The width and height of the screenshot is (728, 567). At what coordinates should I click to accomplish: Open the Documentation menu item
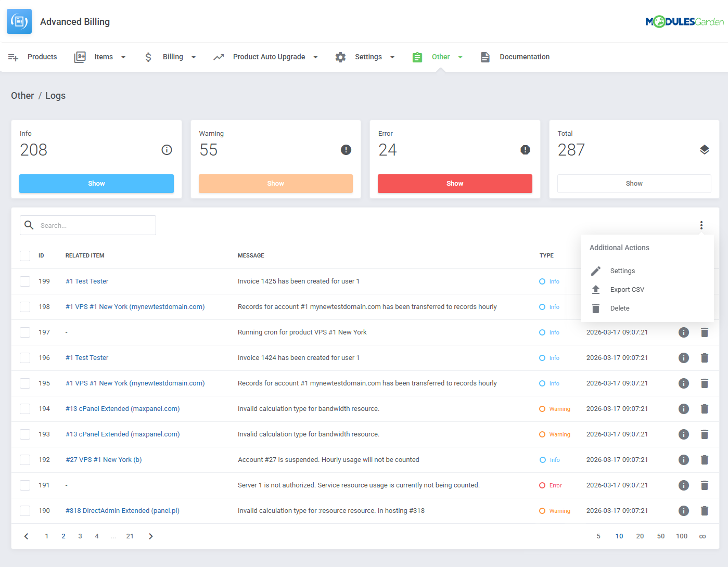pyautogui.click(x=525, y=57)
